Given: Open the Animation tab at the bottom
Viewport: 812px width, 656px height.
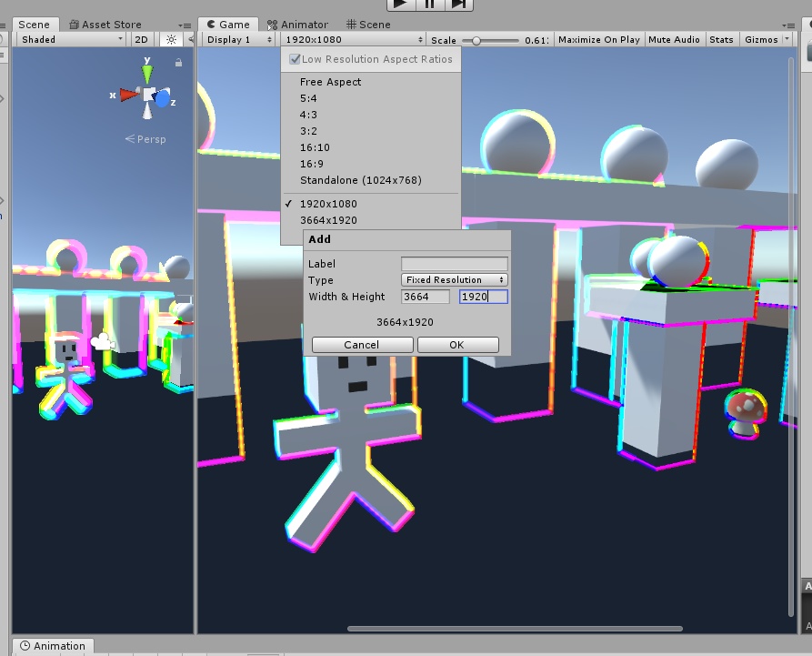Looking at the screenshot, I should coord(53,645).
